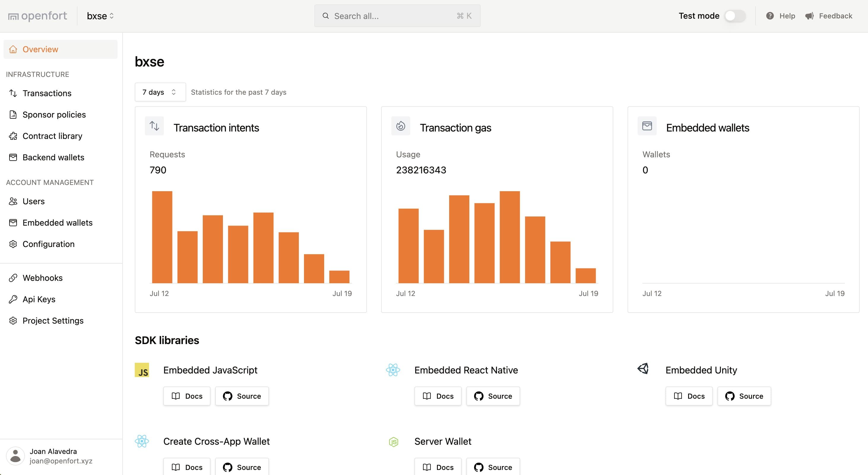This screenshot has height=475, width=868.
Task: Click the Users people icon
Action: [13, 201]
